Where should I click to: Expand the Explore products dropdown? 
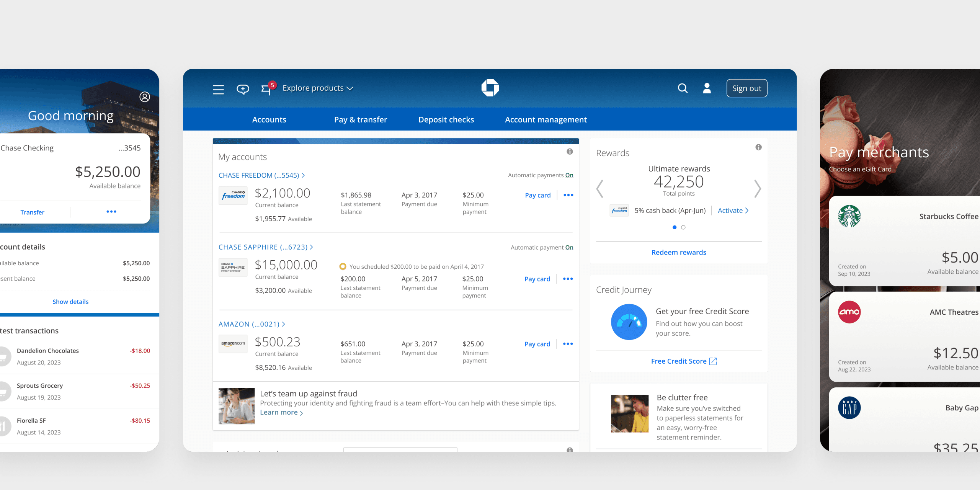pos(317,88)
